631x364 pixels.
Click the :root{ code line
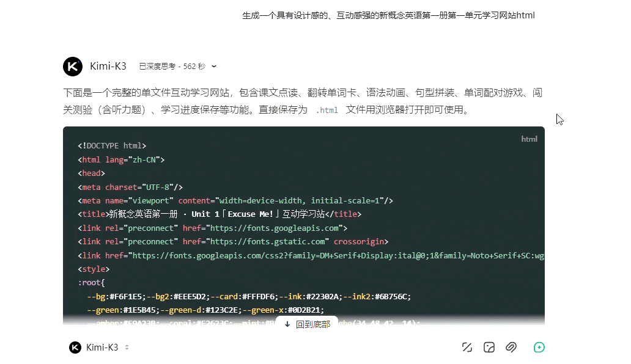click(x=91, y=282)
